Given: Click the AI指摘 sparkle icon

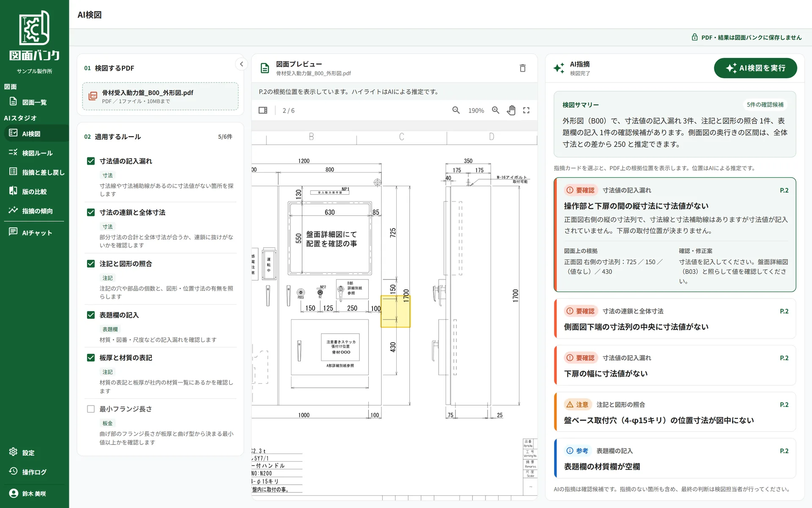Looking at the screenshot, I should (x=559, y=68).
